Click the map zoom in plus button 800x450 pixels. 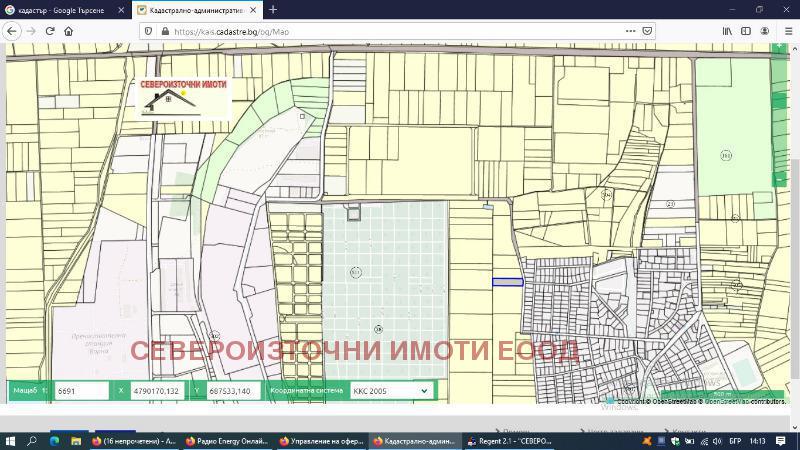tap(779, 46)
